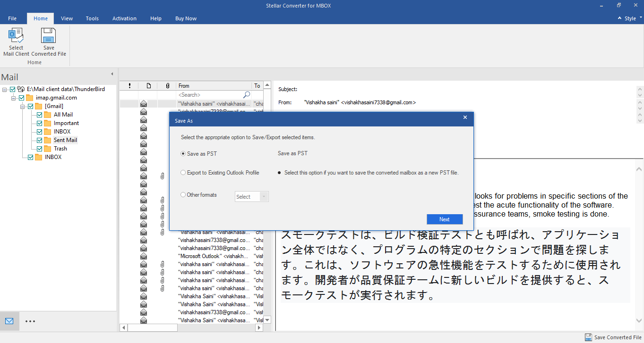This screenshot has width=644, height=343.
Task: Collapse the [Gmail] tree node
Action: click(x=23, y=106)
